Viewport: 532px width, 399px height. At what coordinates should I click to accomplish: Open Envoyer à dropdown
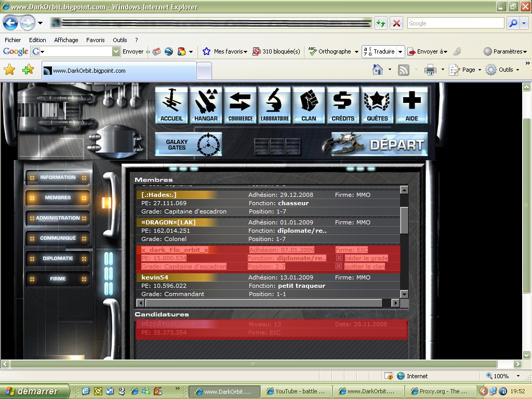point(428,51)
